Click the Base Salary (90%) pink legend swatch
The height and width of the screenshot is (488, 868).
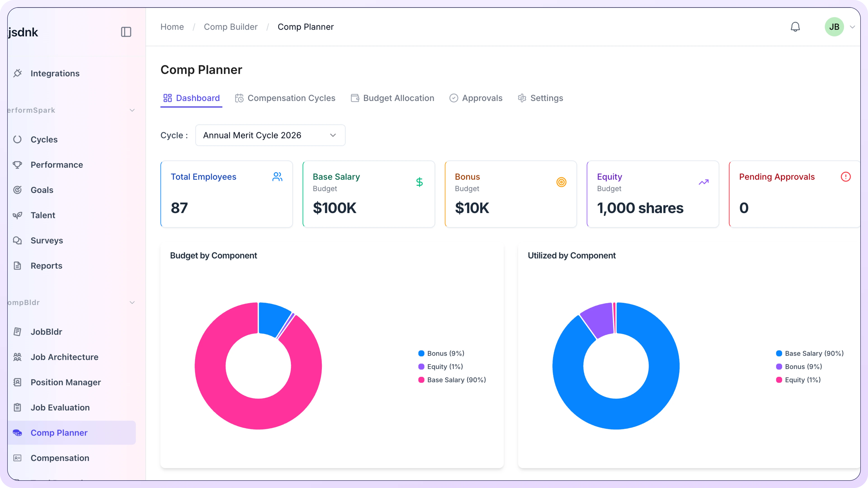click(421, 380)
